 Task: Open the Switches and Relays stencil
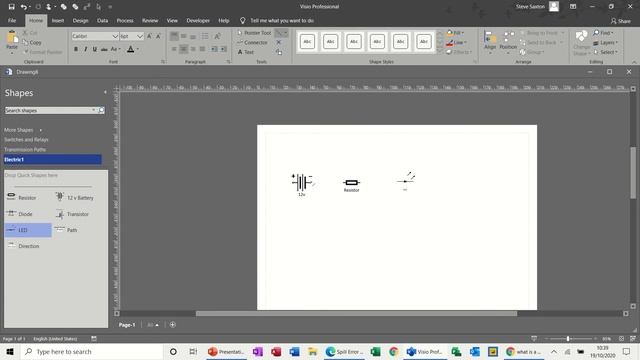pyautogui.click(x=26, y=140)
